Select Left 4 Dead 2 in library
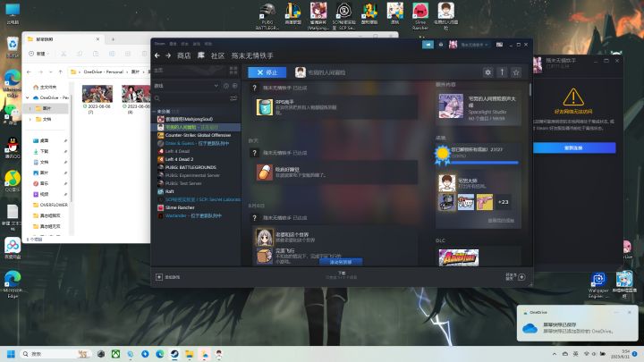The width and height of the screenshot is (644, 362). [x=179, y=159]
